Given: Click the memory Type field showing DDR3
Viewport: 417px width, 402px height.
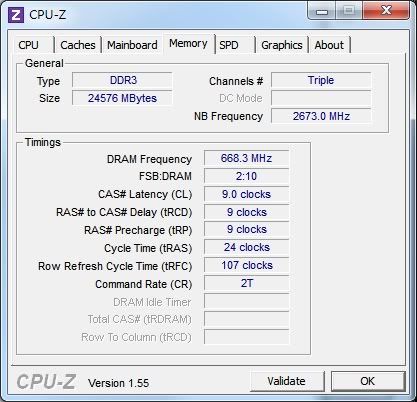Looking at the screenshot, I should (122, 80).
